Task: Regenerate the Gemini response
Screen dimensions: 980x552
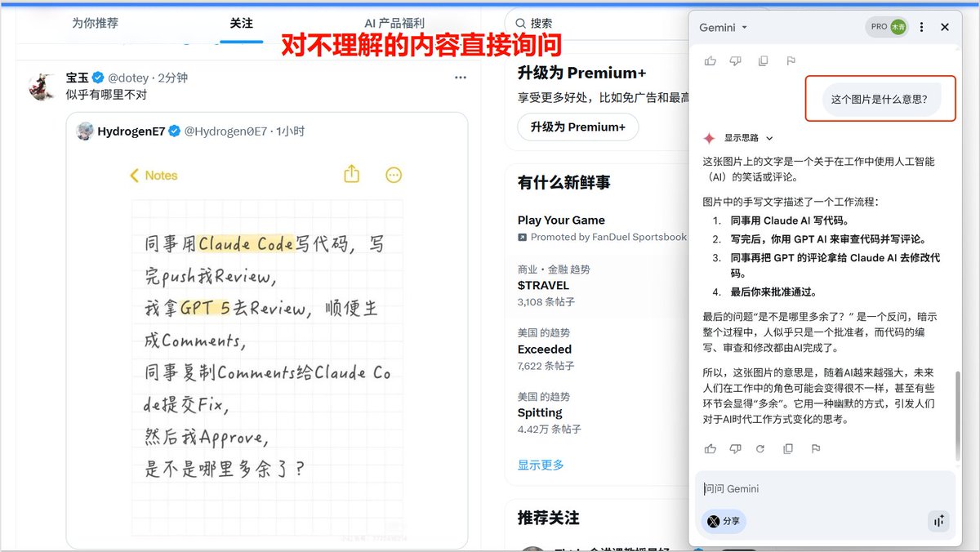Action: pyautogui.click(x=760, y=448)
